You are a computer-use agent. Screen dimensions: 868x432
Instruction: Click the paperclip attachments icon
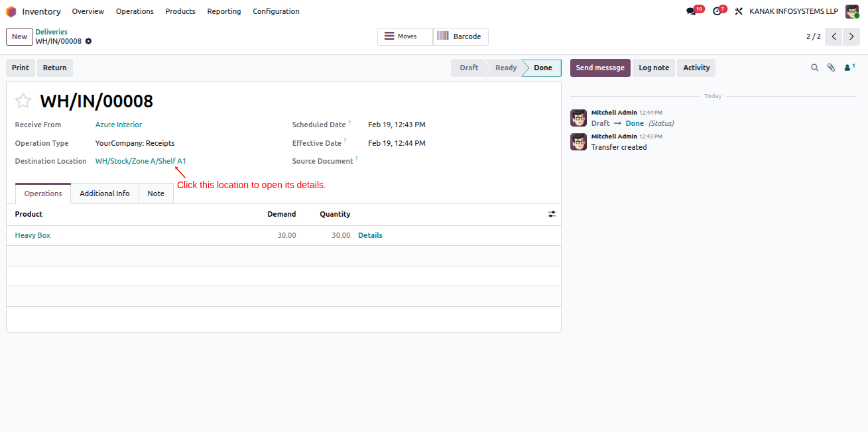click(831, 68)
